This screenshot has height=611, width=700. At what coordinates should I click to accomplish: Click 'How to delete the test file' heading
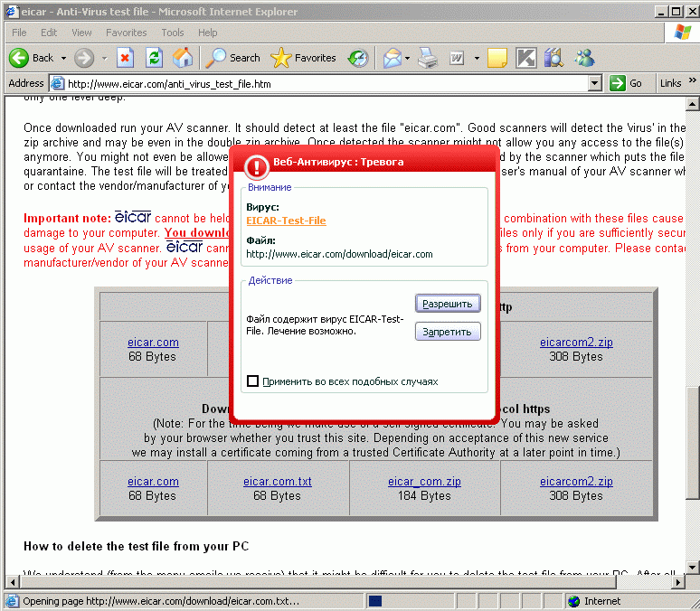point(137,546)
